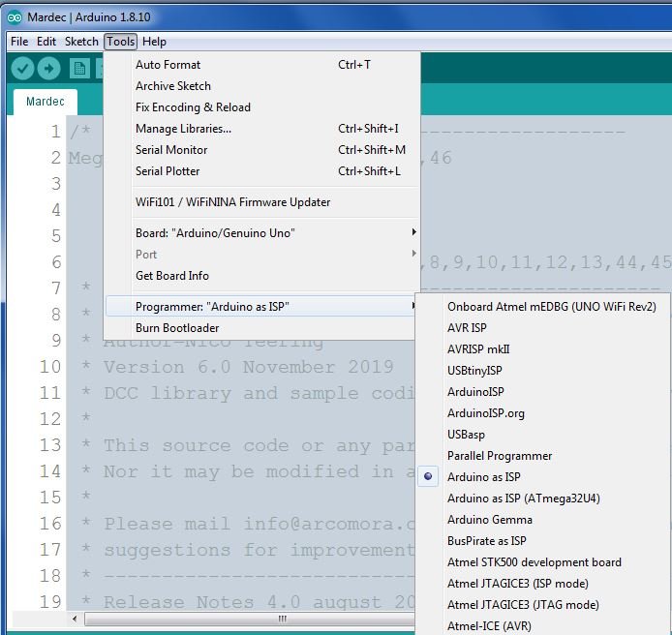The image size is (672, 635).
Task: Expand the Port submenu arrow
Action: pos(414,255)
